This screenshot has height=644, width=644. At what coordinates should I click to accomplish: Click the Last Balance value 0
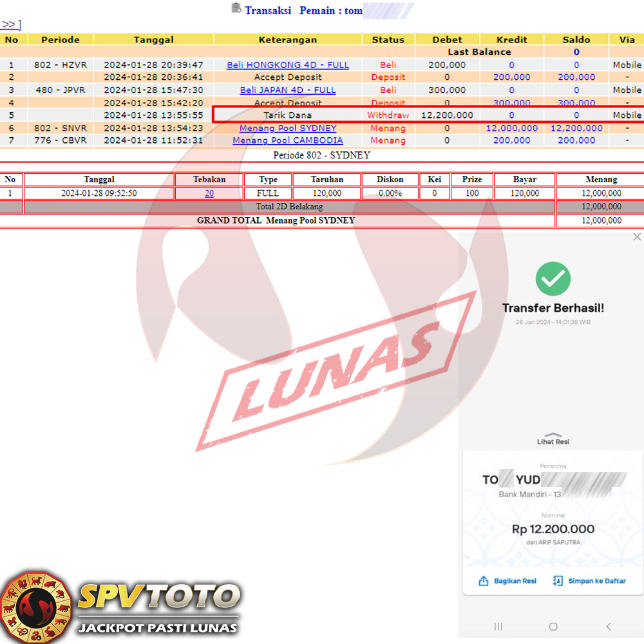pos(576,52)
